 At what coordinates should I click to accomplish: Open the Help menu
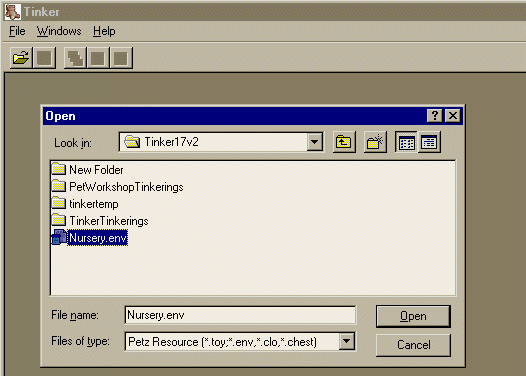pos(104,31)
